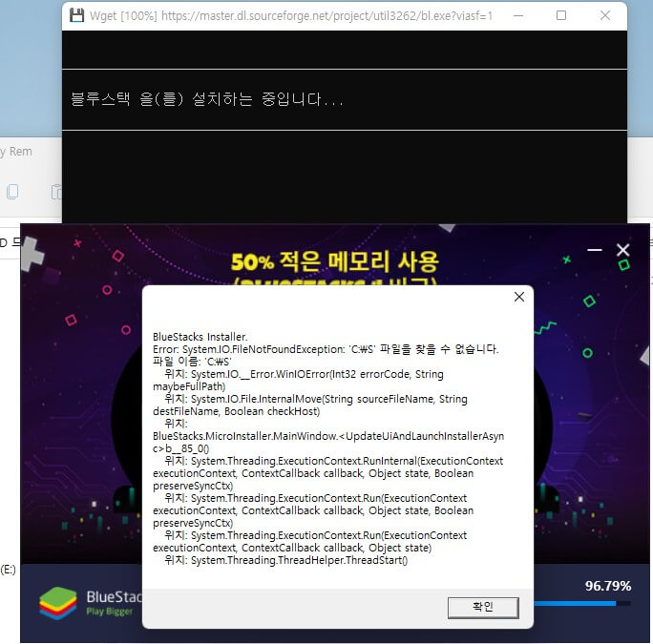Image resolution: width=653 pixels, height=644 pixels.
Task: Click the installer progress bar
Action: 582,603
